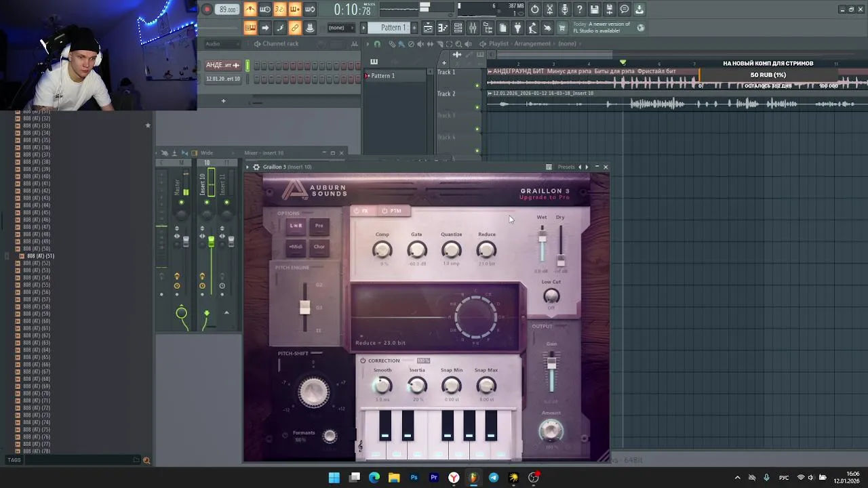Image resolution: width=868 pixels, height=488 pixels.
Task: Click the Reduce knob
Action: pos(486,250)
